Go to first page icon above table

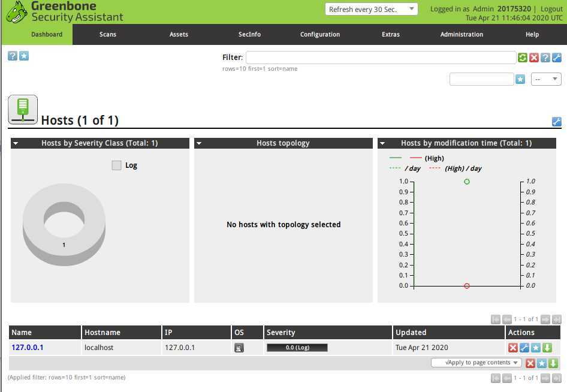click(496, 319)
